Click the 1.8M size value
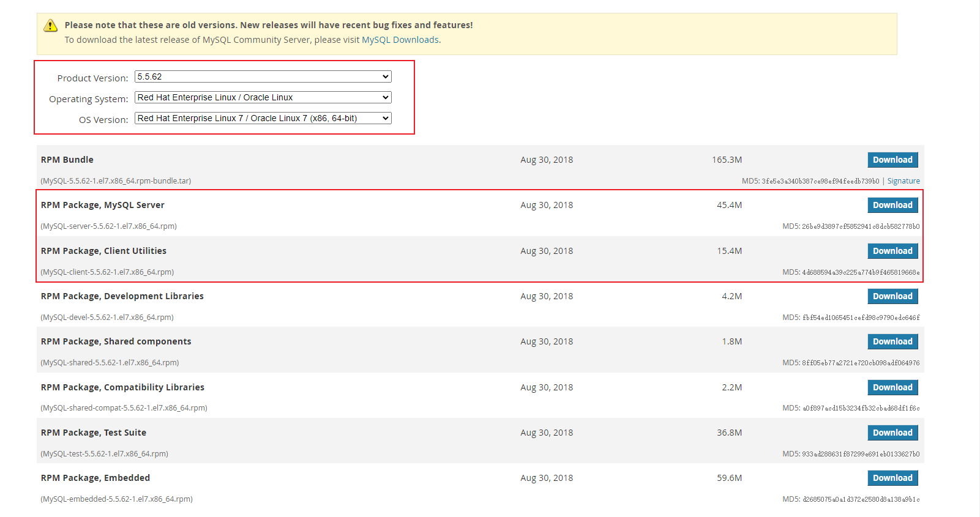The width and height of the screenshot is (980, 517). 731,341
